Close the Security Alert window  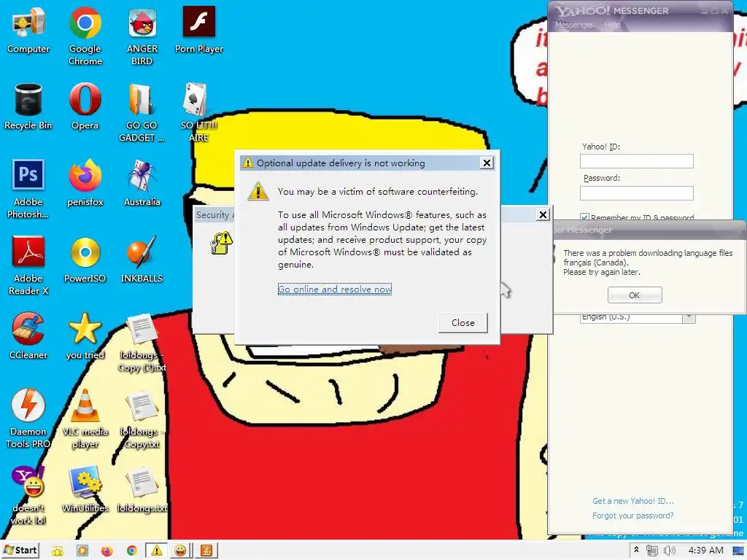click(x=543, y=215)
